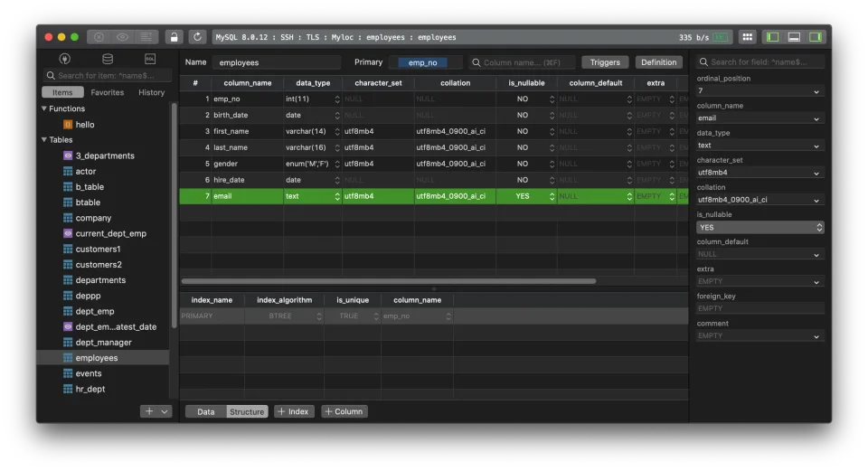Open the Triggers button
868x471 pixels.
click(605, 62)
